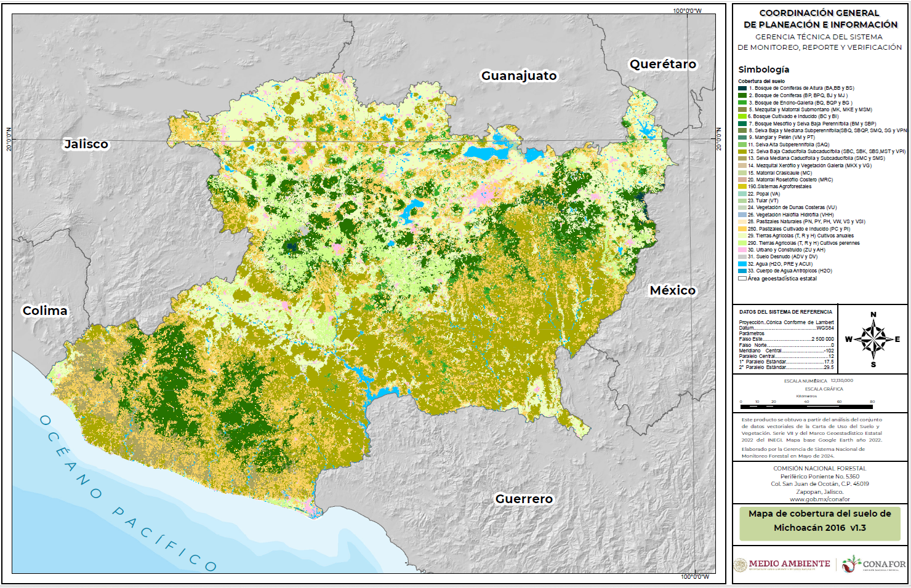Image resolution: width=911 pixels, height=588 pixels.
Task: Pick the Sistemas Agroforestales legend swatch
Action: click(x=742, y=186)
